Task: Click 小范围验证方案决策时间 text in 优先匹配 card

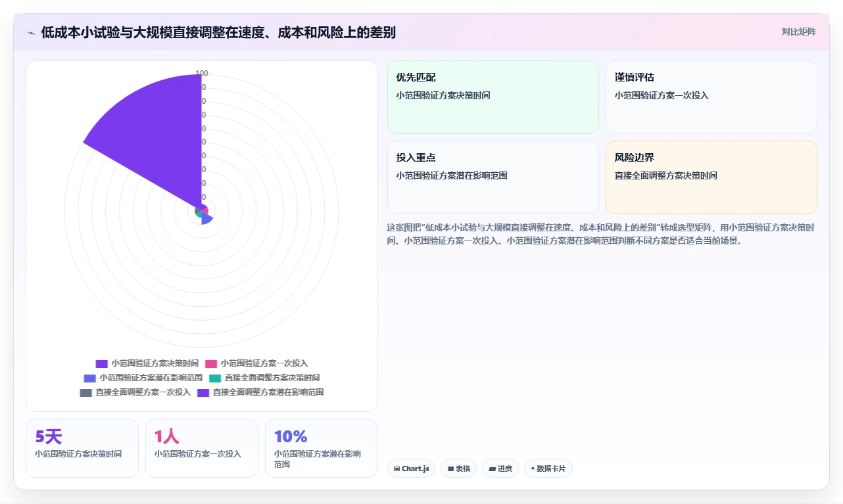Action: pyautogui.click(x=443, y=95)
